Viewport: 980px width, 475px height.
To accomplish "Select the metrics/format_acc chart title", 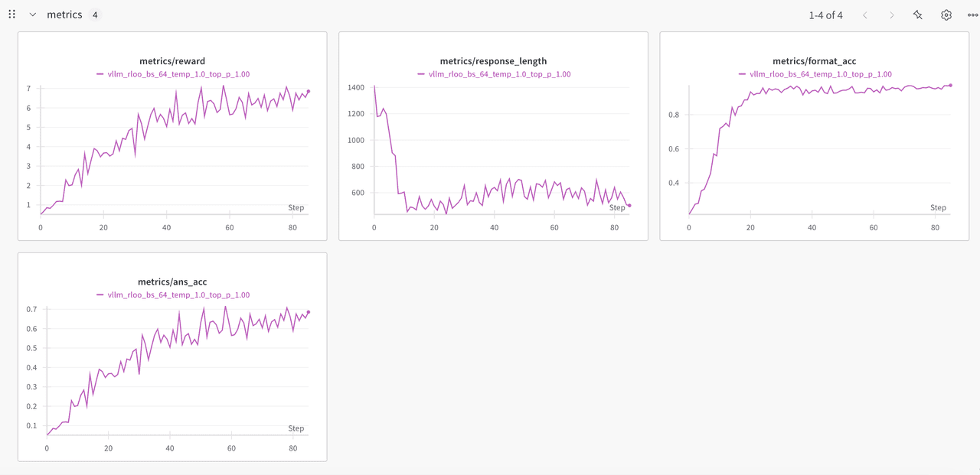I will click(x=814, y=61).
